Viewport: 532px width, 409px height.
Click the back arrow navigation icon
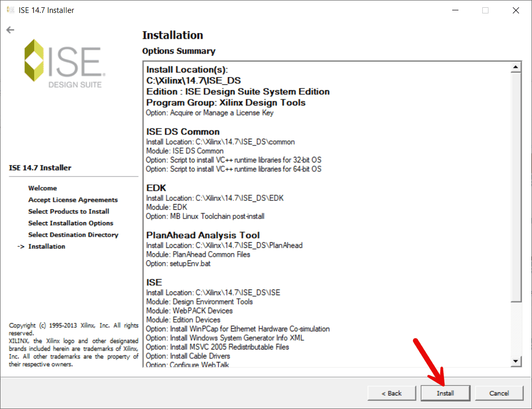tap(10, 30)
